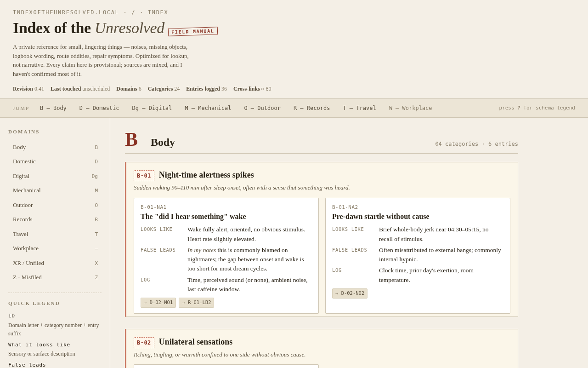588x368 pixels.
Task: Jump to R — Records section
Action: (312, 108)
